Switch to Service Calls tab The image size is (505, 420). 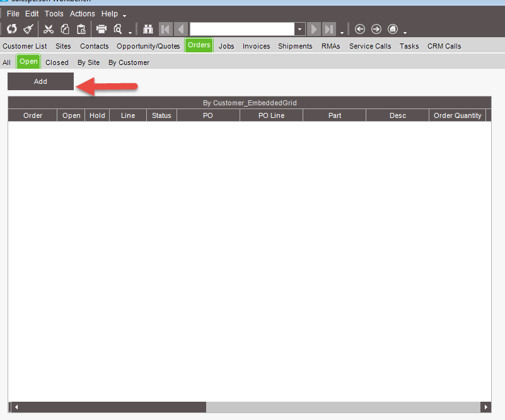[x=370, y=46]
